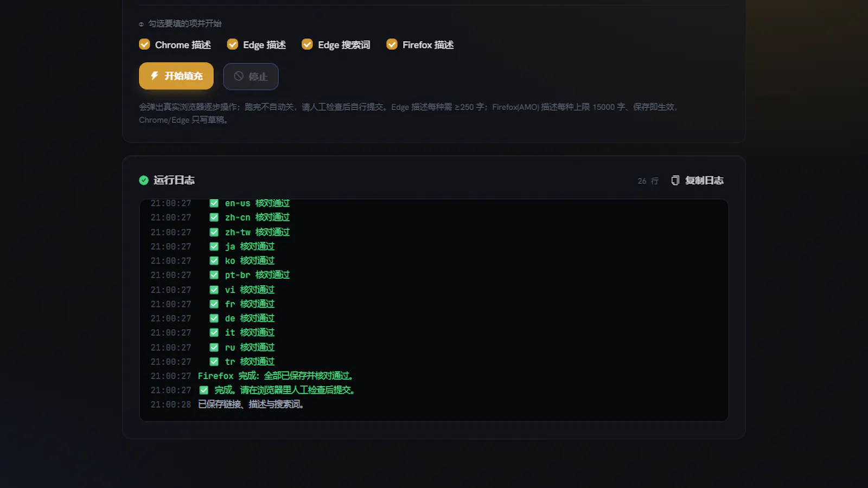
Task: Toggle the Edge 搜索词 checkbox
Action: click(x=307, y=44)
